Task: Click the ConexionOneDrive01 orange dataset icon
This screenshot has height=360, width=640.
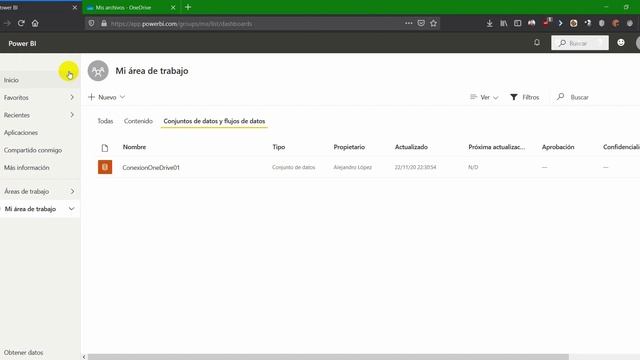Action: pos(105,167)
